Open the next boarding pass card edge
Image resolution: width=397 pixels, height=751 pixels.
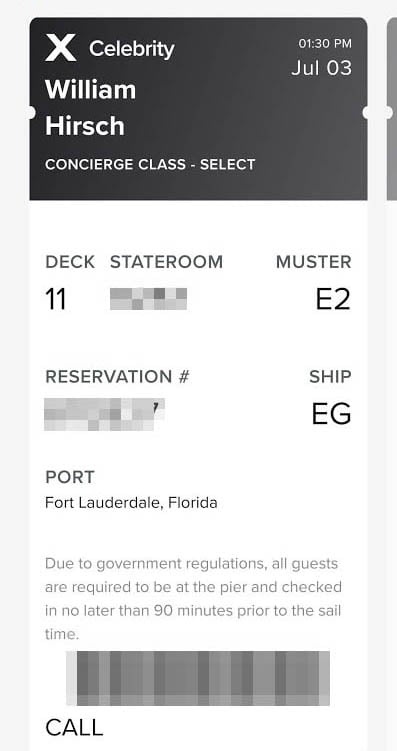click(392, 108)
